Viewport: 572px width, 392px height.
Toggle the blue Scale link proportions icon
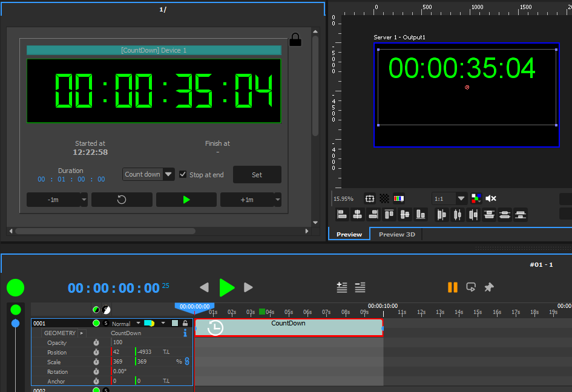click(187, 361)
